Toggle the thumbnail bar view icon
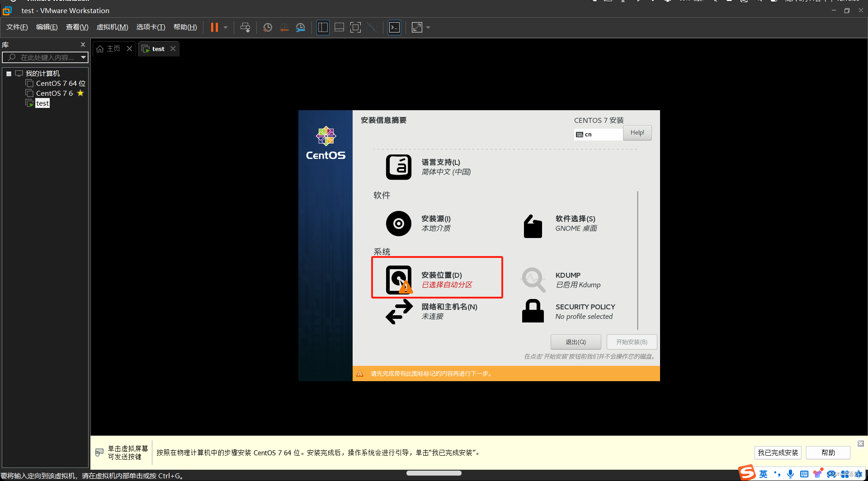Screen dimensions: 868x481 [x=339, y=28]
